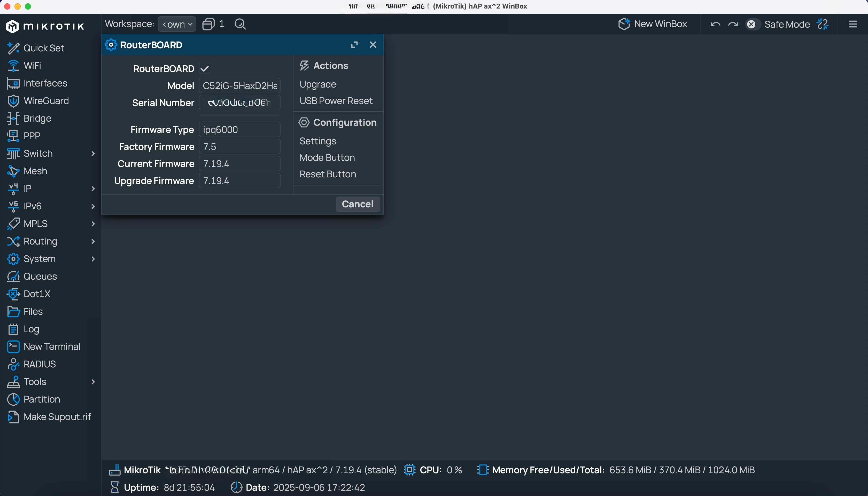
Task: Open the Partition icon
Action: coord(13,399)
